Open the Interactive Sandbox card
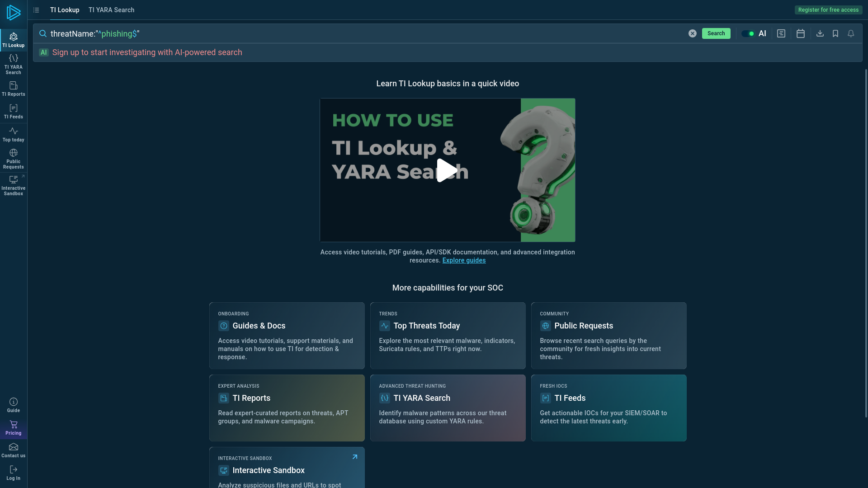Viewport: 868px width, 488px height. (287, 468)
